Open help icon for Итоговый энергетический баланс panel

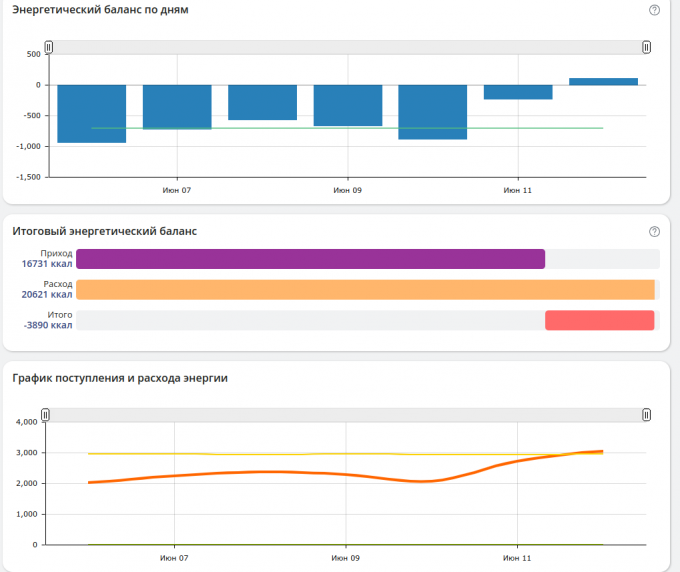(654, 231)
